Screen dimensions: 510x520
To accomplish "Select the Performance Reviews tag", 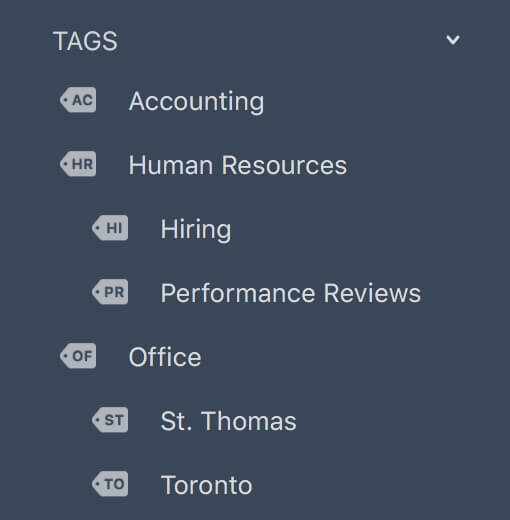I will (x=291, y=293).
